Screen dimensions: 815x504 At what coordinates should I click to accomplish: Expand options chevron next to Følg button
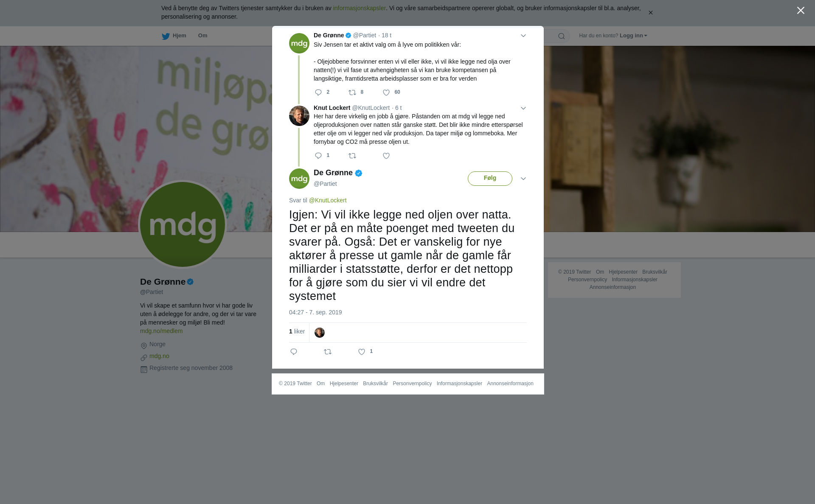(x=523, y=179)
